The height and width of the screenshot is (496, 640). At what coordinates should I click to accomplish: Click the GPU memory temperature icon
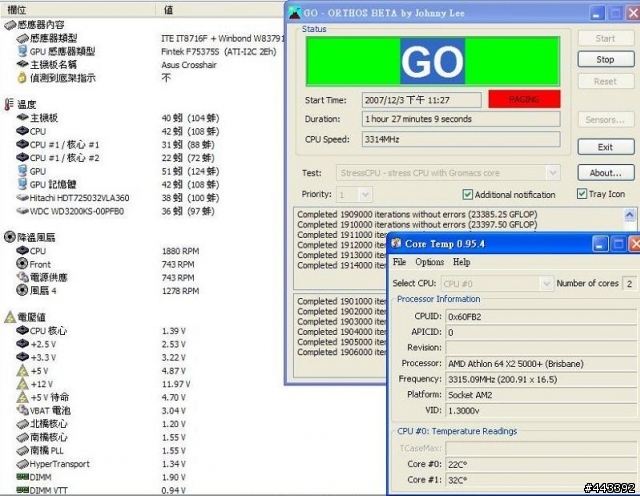(x=22, y=184)
